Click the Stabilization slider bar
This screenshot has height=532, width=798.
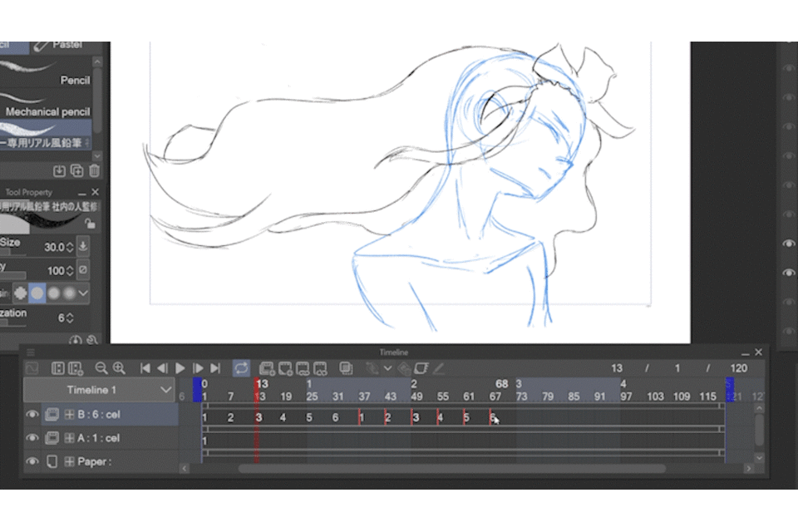pyautogui.click(x=12, y=323)
